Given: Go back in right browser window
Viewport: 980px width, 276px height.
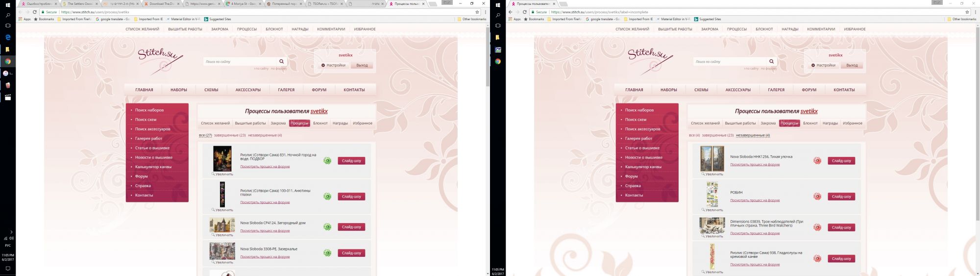Looking at the screenshot, I should point(510,12).
